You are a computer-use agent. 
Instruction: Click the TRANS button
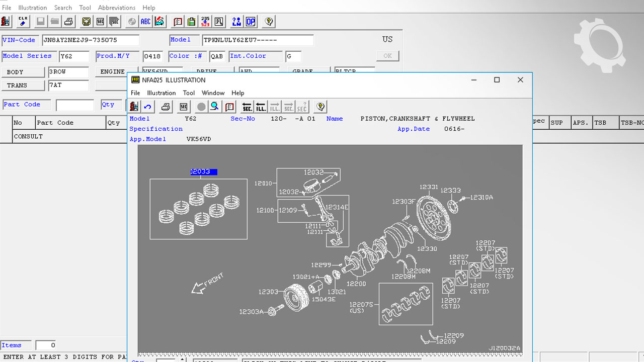(23, 85)
